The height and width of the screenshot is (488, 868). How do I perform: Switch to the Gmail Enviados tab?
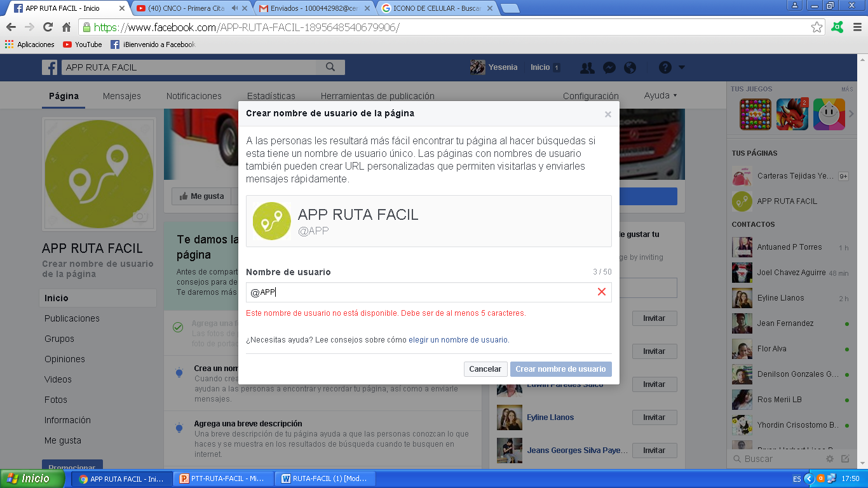point(315,8)
